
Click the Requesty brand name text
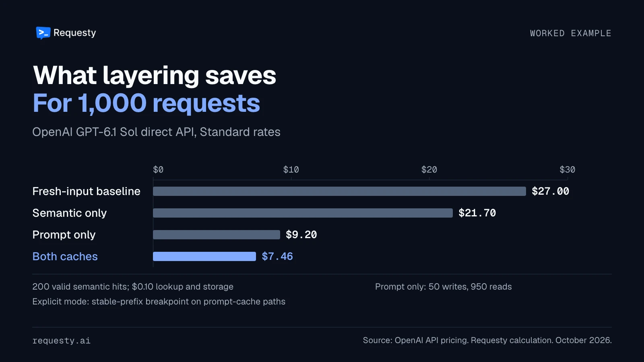tap(74, 33)
